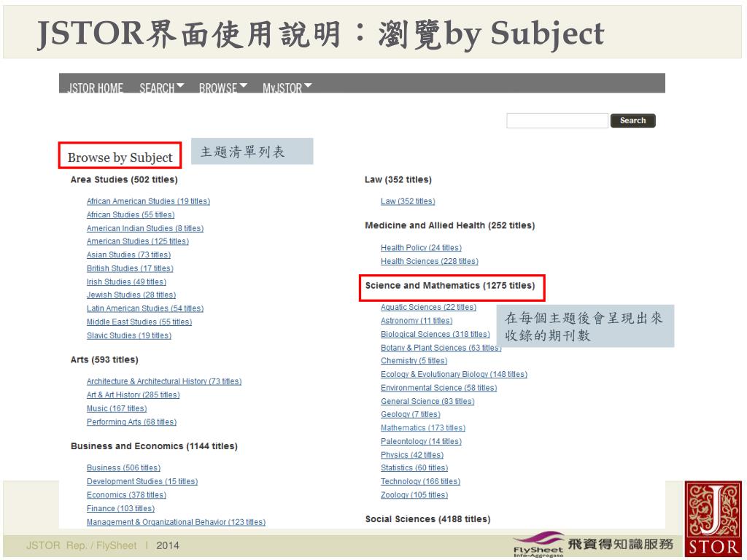The image size is (747, 560).
Task: Open Business (506 titles) link
Action: [123, 468]
